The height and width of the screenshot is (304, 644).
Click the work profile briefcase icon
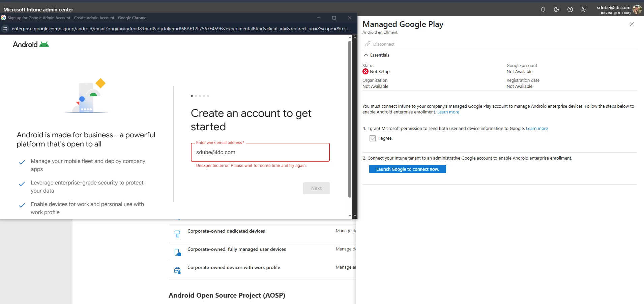pos(177,270)
